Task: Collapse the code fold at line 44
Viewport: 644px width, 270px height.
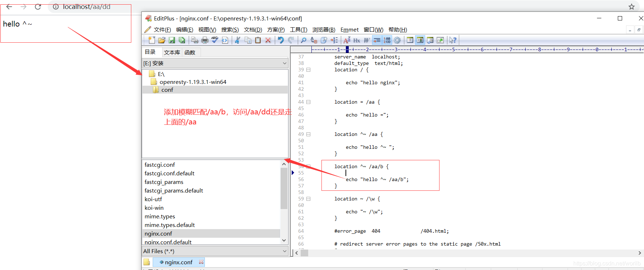Action: click(x=308, y=102)
